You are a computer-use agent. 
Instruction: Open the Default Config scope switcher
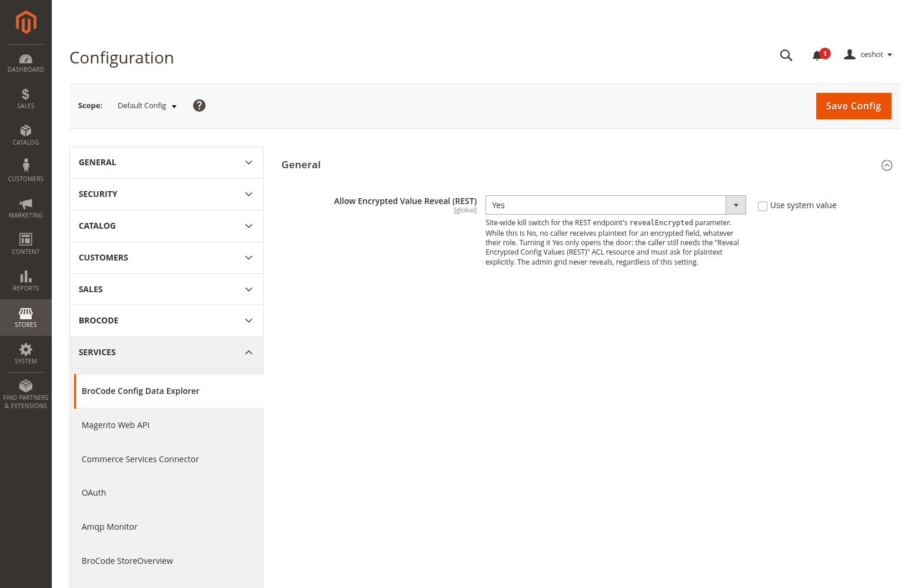tap(147, 106)
